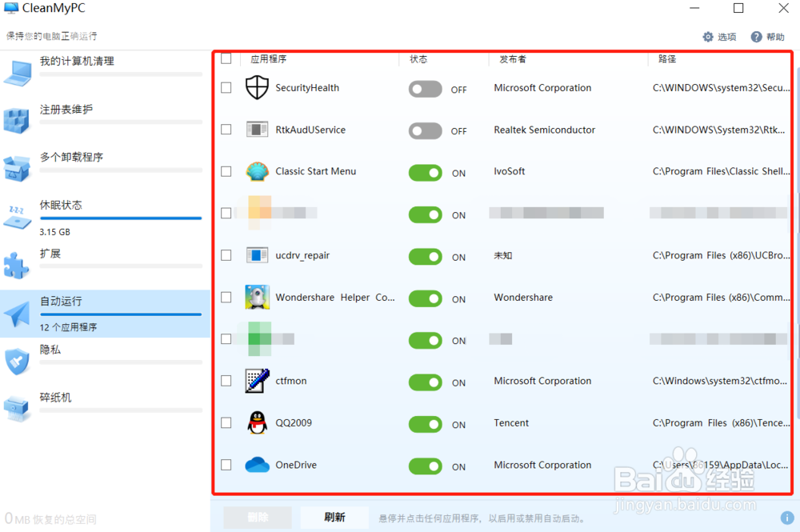Open the 帮助 help menu

click(767, 36)
